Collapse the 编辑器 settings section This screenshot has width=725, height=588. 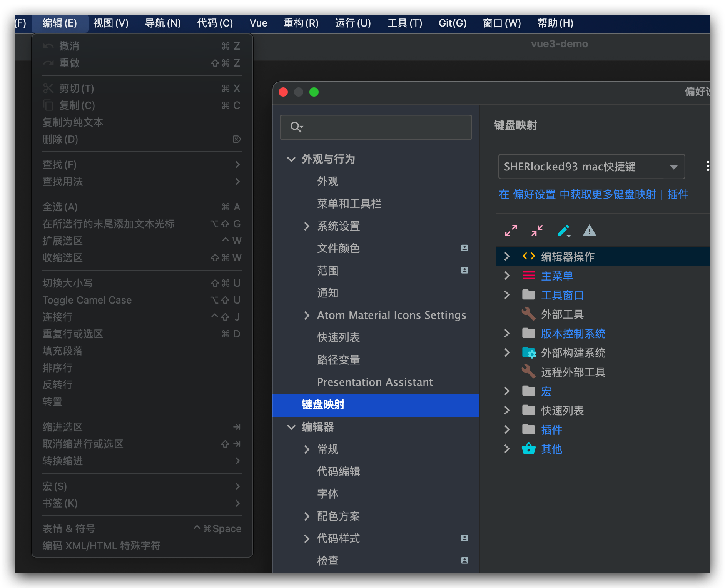[291, 427]
